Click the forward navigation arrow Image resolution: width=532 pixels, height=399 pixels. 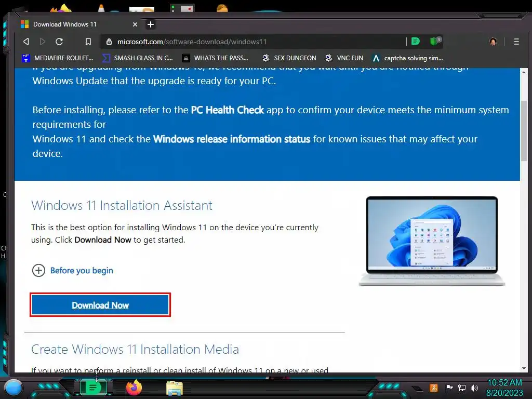click(43, 42)
